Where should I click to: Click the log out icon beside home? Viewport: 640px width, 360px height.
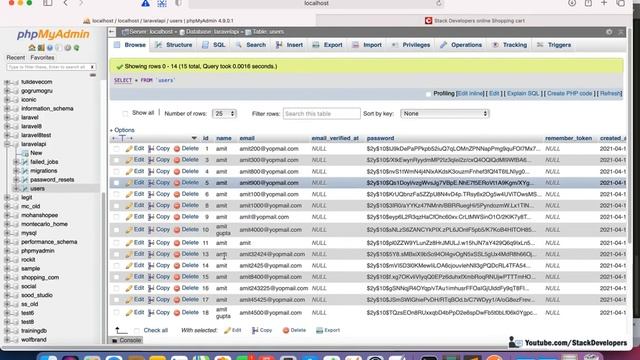(41, 48)
